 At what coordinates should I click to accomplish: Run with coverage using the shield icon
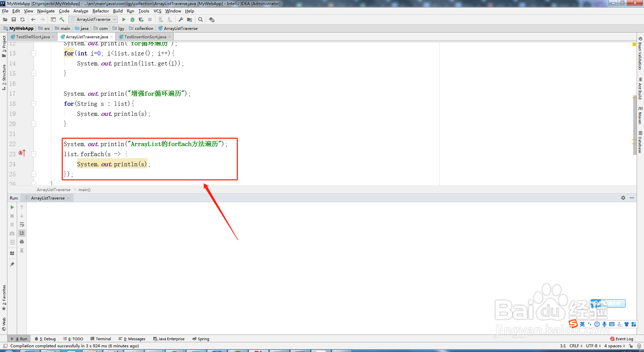pos(141,20)
